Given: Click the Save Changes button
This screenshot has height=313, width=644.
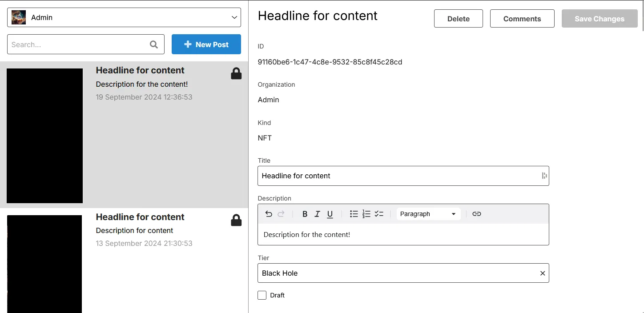Looking at the screenshot, I should click(600, 19).
